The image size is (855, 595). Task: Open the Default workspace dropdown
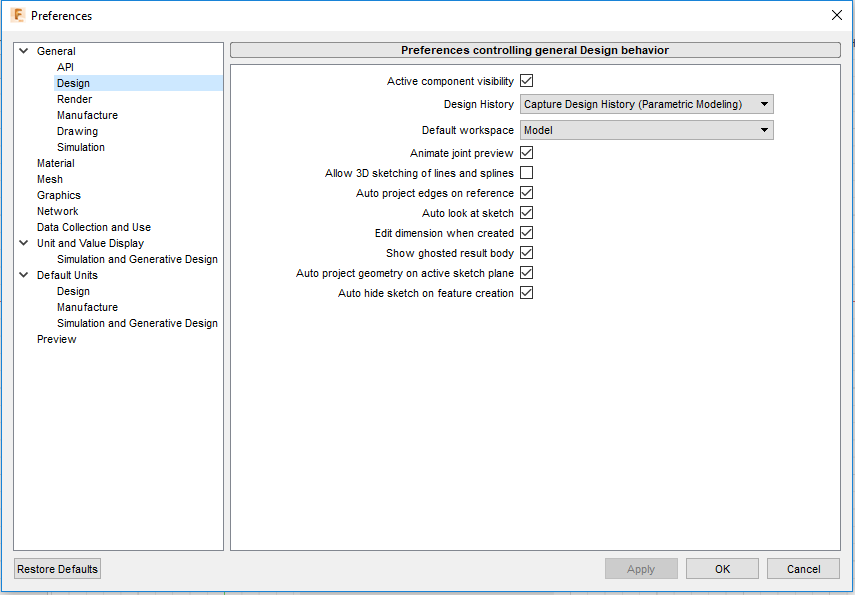[647, 130]
